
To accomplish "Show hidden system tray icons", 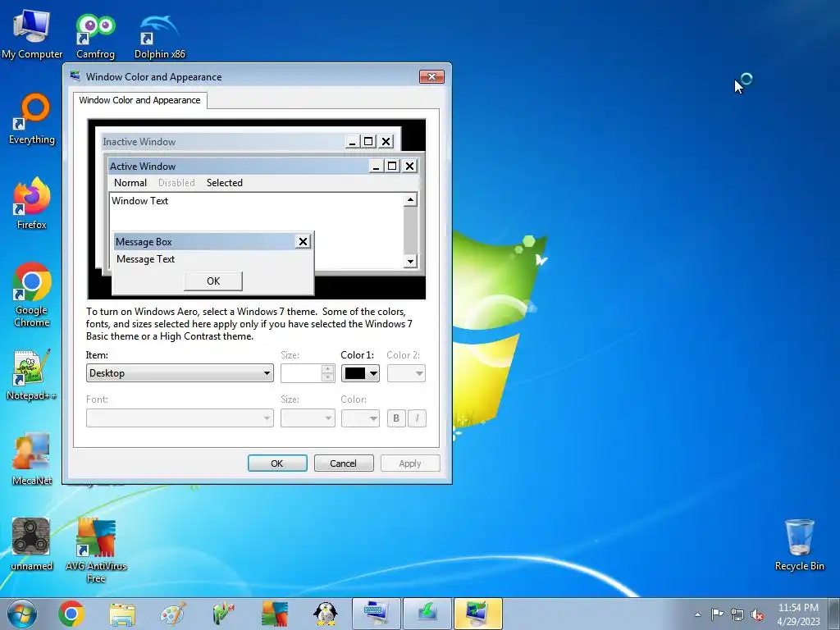I will click(x=697, y=614).
